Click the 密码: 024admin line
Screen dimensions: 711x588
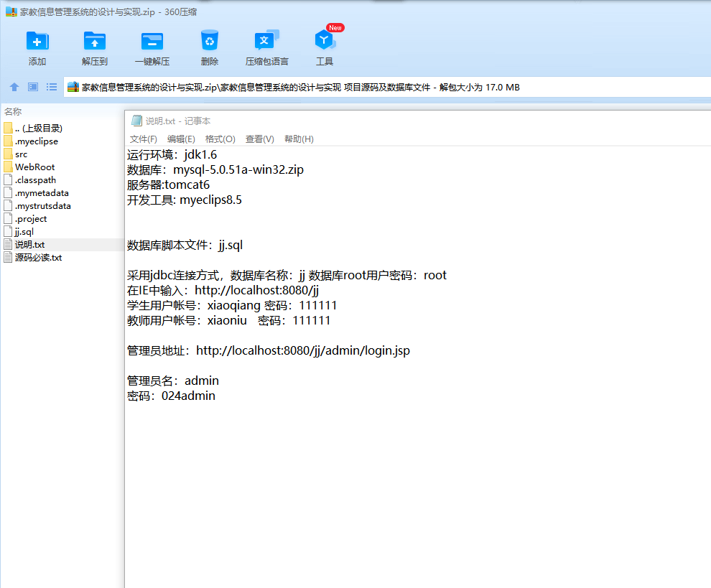[171, 396]
